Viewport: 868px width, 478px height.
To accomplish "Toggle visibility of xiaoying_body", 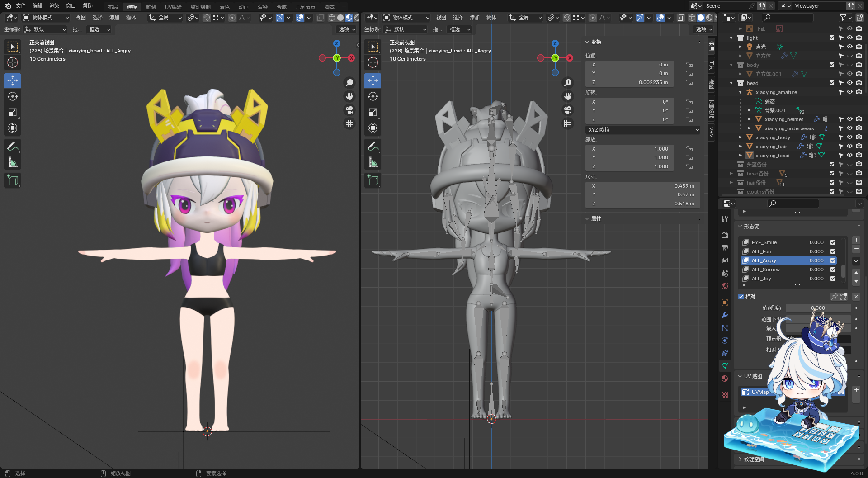I will pos(849,137).
